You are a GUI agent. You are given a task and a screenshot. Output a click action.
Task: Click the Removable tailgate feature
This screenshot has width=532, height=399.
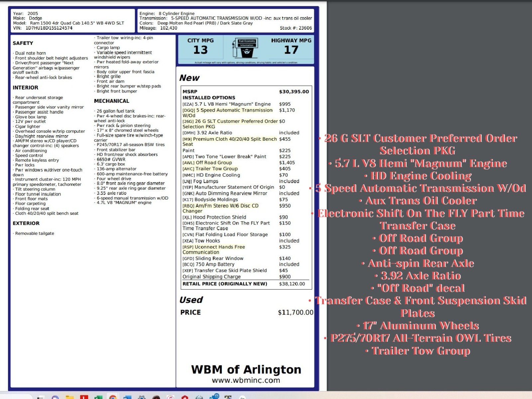tap(34, 233)
